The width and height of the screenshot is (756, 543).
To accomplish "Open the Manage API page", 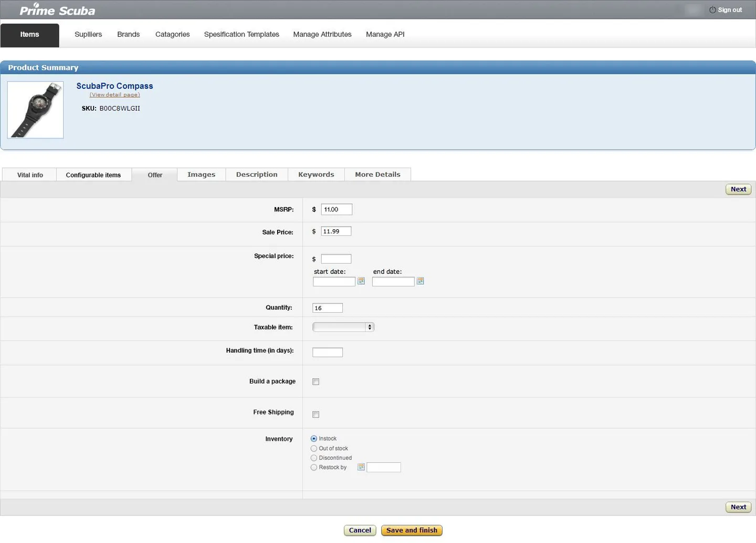I will coord(385,35).
